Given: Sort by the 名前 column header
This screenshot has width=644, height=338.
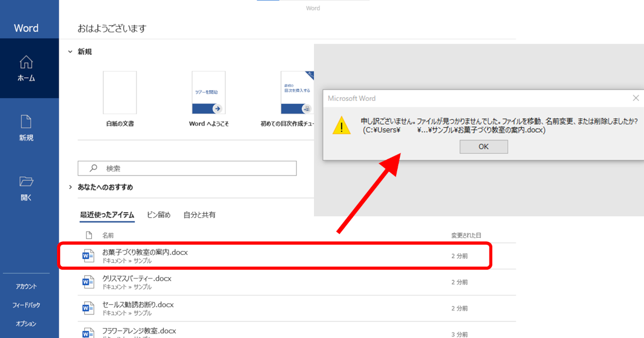Looking at the screenshot, I should [x=108, y=235].
